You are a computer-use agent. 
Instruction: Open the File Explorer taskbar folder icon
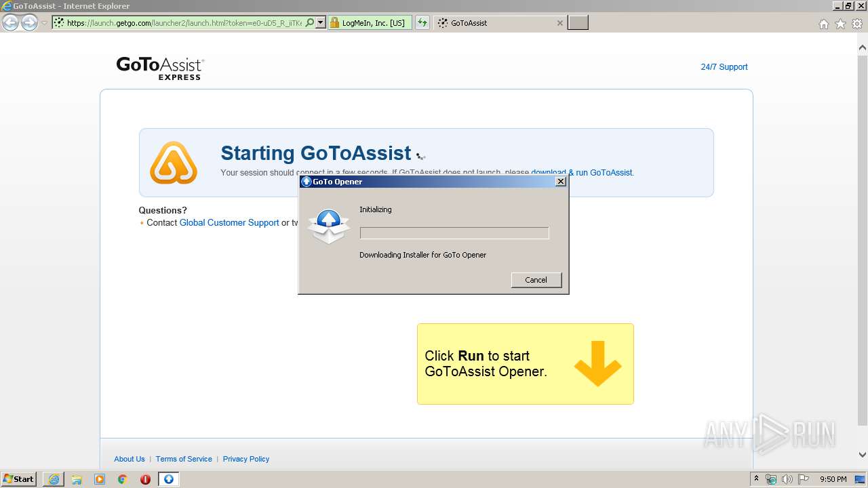click(77, 479)
